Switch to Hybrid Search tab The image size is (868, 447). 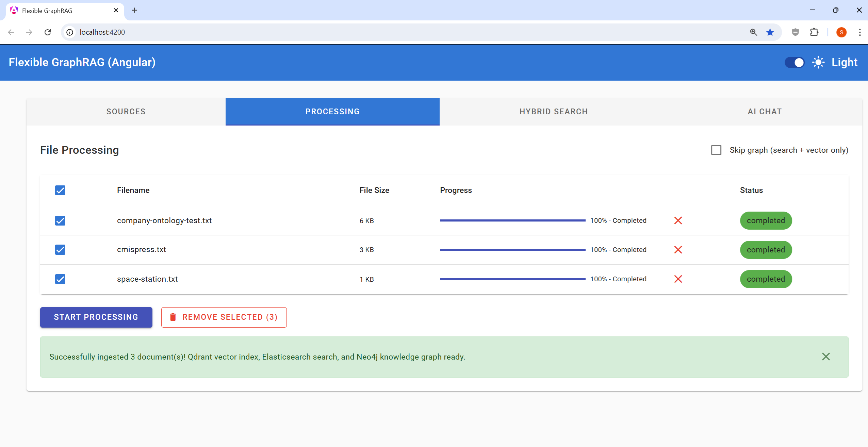pos(553,112)
